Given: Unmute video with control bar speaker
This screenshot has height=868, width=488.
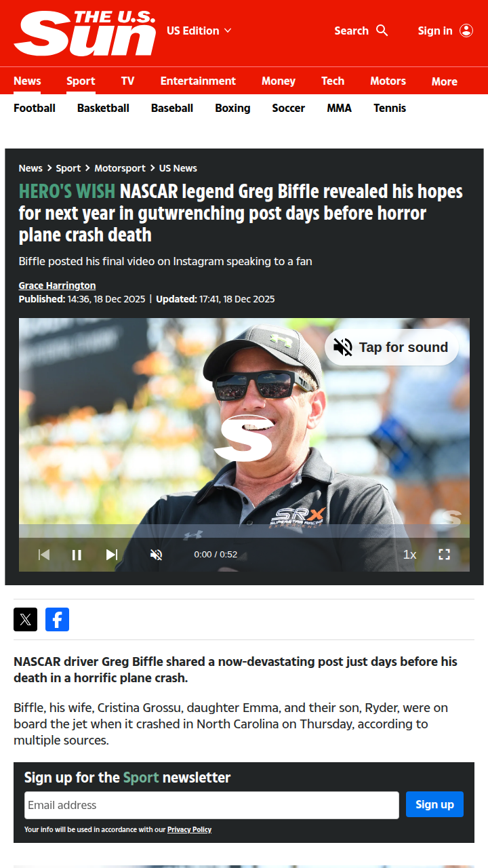Looking at the screenshot, I should (x=156, y=555).
